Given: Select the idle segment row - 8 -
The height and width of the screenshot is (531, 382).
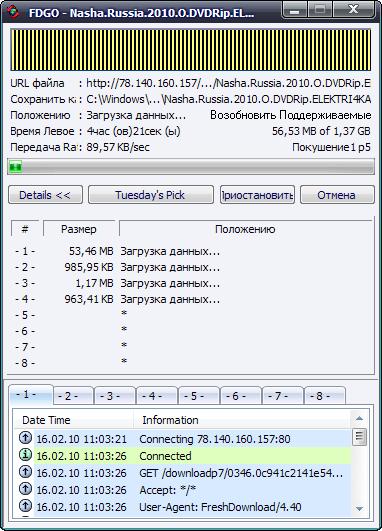Looking at the screenshot, I should (71, 363).
